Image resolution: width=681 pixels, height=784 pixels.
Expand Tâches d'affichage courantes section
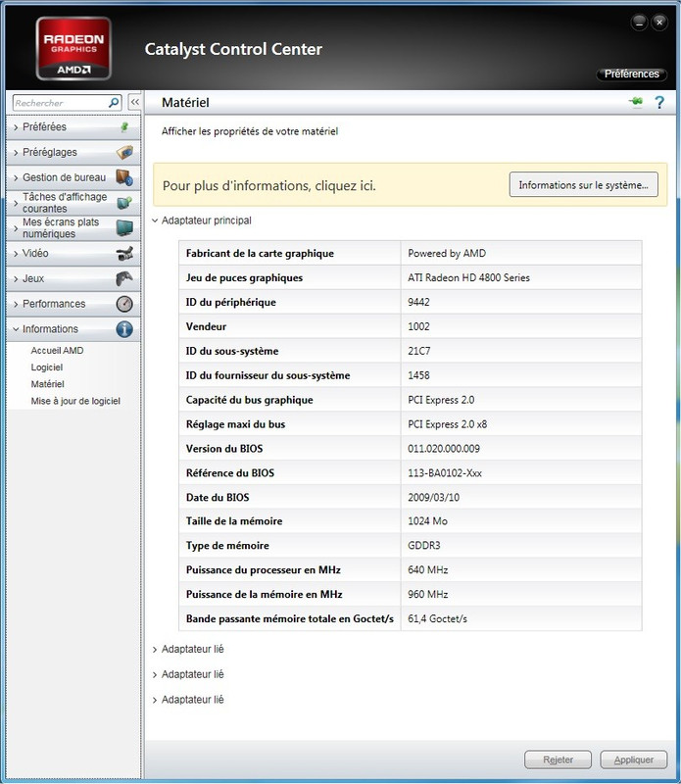[73, 203]
